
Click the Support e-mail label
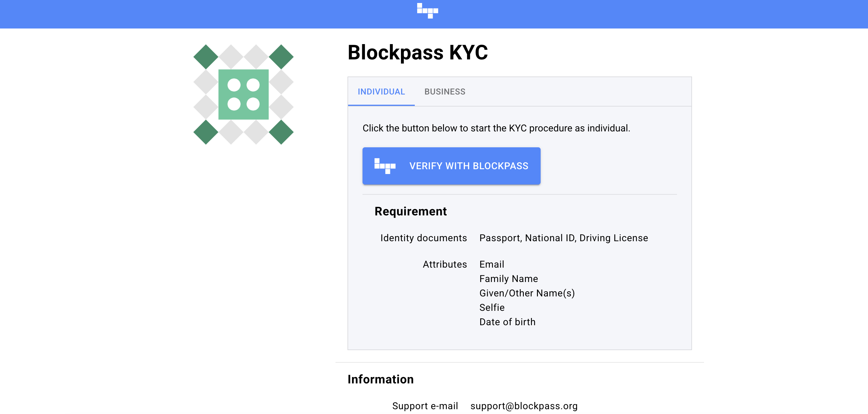425,406
